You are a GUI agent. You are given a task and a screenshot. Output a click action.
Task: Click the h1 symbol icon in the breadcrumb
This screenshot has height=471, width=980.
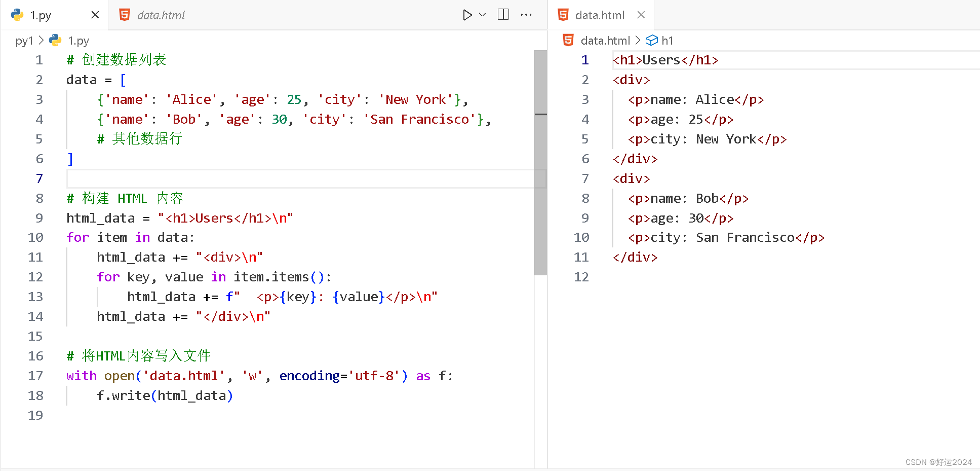pos(651,40)
